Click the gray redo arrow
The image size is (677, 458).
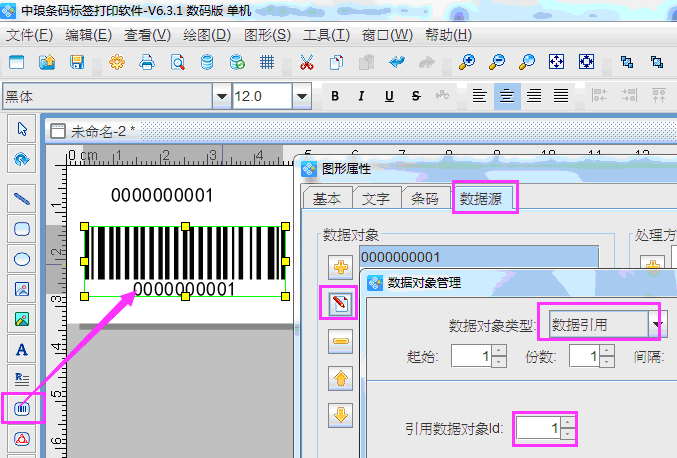(427, 62)
